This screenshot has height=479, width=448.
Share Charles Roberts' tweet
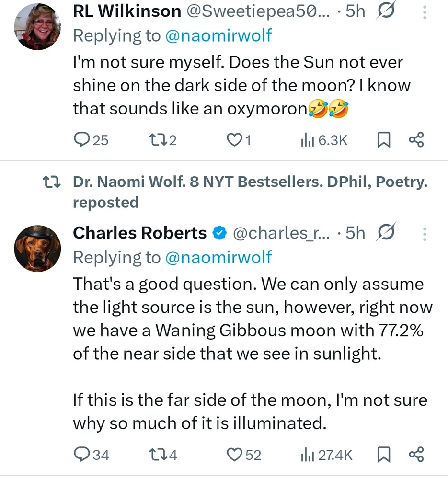pyautogui.click(x=416, y=454)
